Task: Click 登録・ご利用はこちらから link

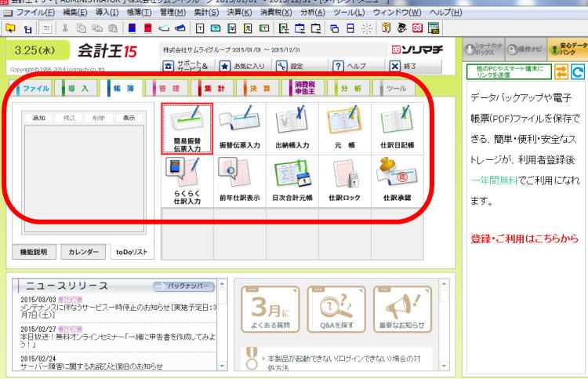Action: [x=524, y=239]
